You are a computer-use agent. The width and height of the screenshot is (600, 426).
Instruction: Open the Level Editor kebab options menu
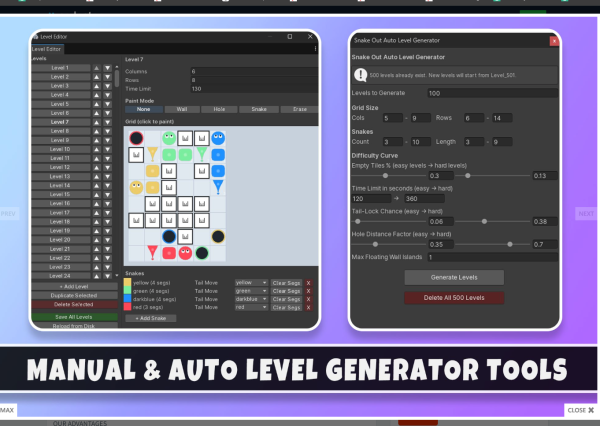315,49
